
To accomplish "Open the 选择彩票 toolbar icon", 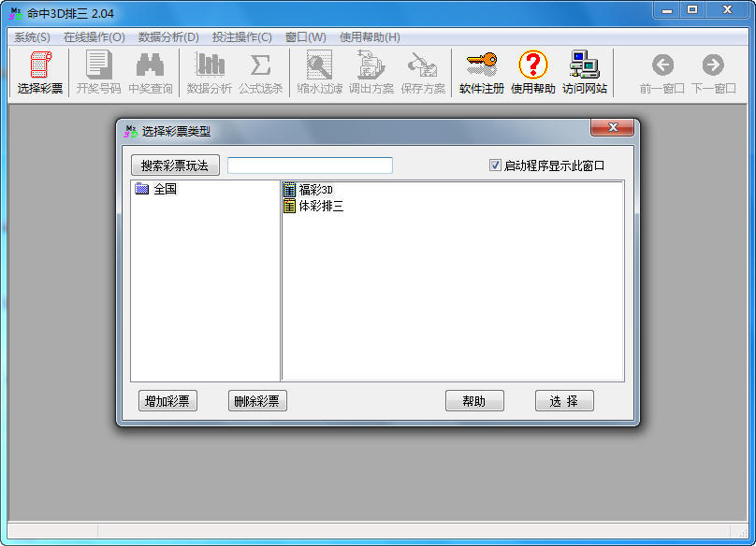I will 40,72.
